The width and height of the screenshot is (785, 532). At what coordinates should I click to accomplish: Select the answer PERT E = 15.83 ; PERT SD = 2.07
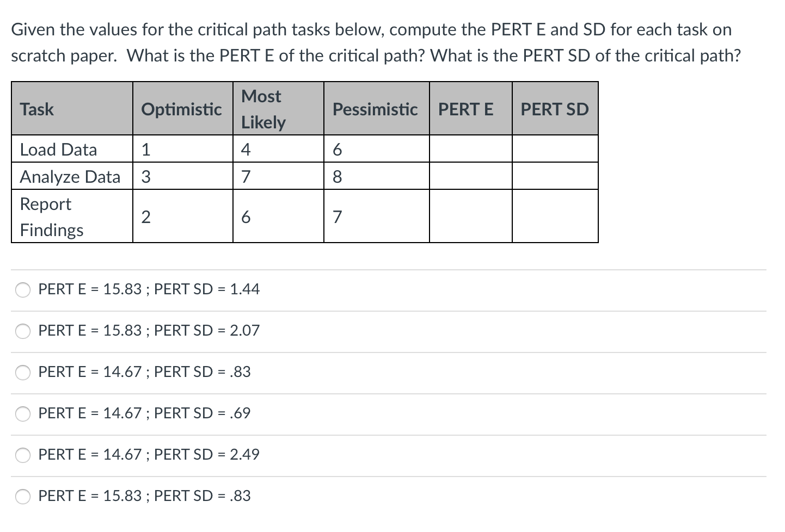(23, 331)
